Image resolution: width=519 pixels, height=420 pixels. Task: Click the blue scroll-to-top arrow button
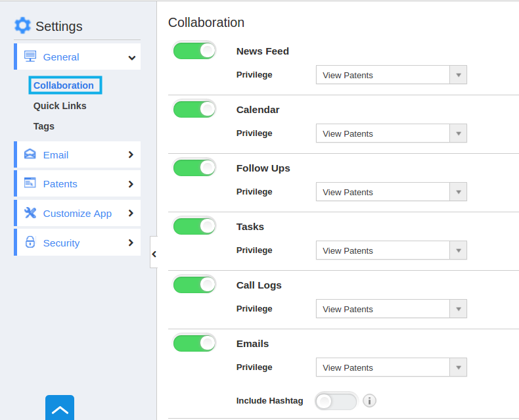pyautogui.click(x=60, y=408)
